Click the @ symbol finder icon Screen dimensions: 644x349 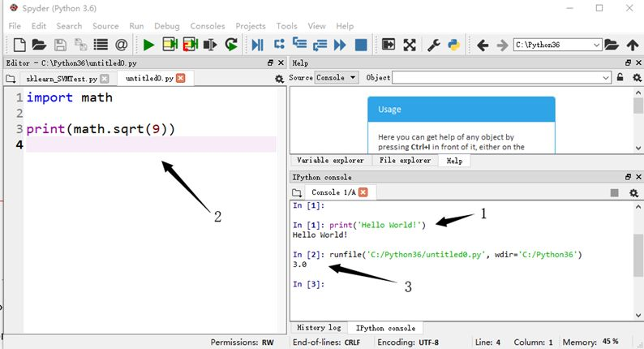(x=121, y=45)
